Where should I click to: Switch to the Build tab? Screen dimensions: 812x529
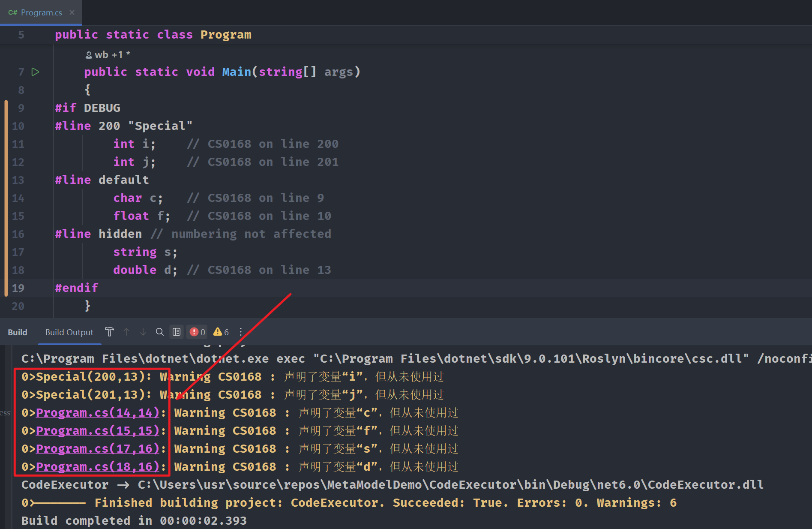click(x=18, y=332)
